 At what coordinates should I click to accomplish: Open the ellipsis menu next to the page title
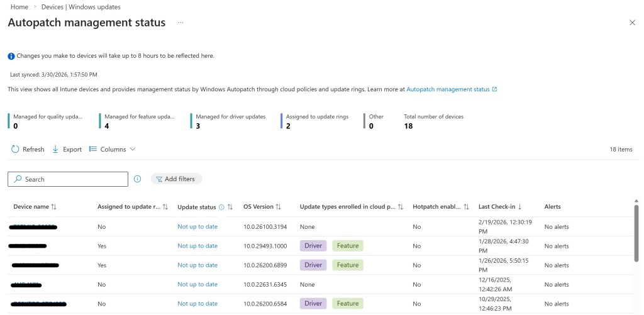click(180, 23)
